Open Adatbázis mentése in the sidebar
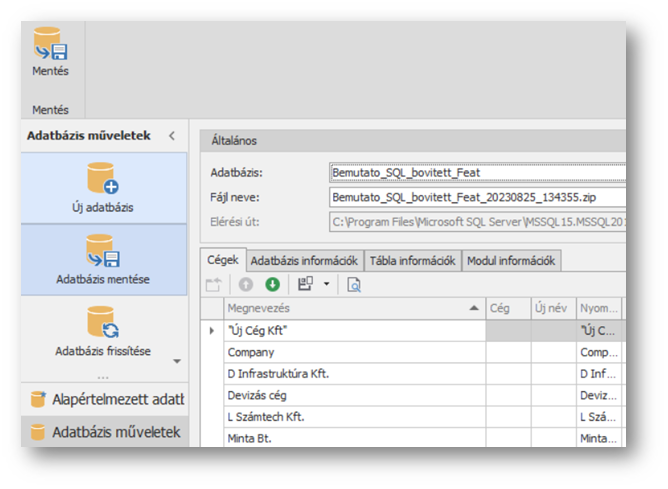Image resolution: width=668 pixels, height=489 pixels. pyautogui.click(x=103, y=258)
